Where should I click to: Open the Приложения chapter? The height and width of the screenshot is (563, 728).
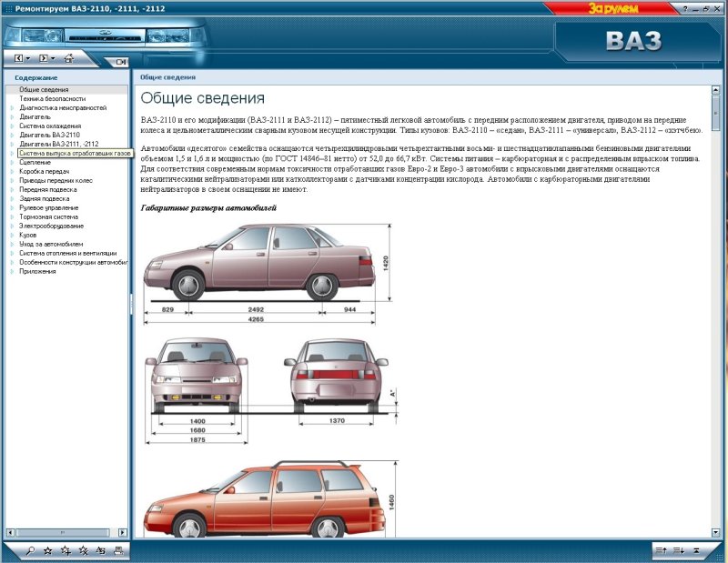click(37, 272)
